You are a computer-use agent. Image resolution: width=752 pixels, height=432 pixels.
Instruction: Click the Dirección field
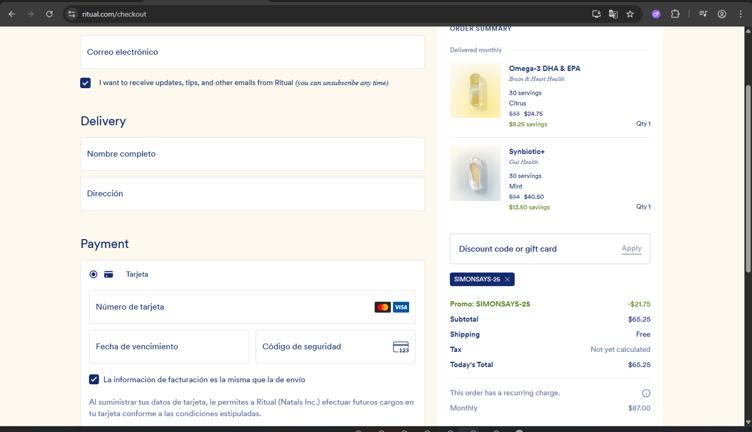click(252, 194)
